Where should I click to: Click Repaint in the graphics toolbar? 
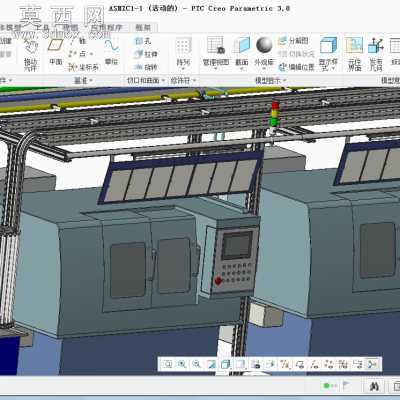(211, 364)
